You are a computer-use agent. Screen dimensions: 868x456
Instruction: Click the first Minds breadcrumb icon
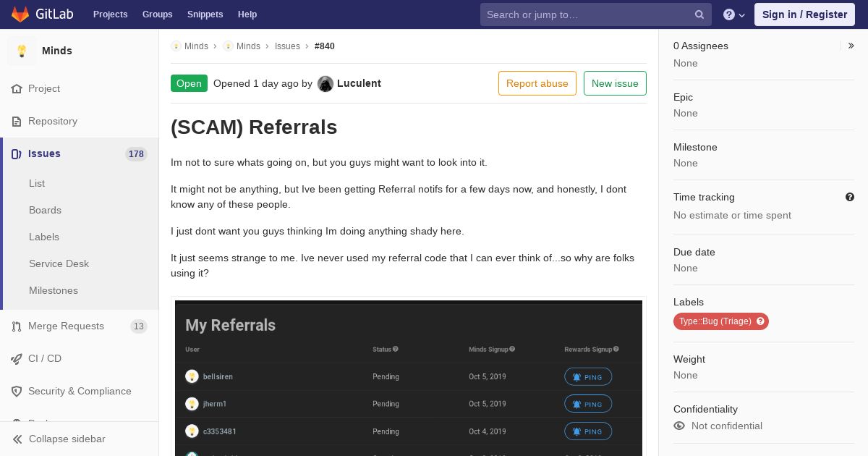coord(176,46)
